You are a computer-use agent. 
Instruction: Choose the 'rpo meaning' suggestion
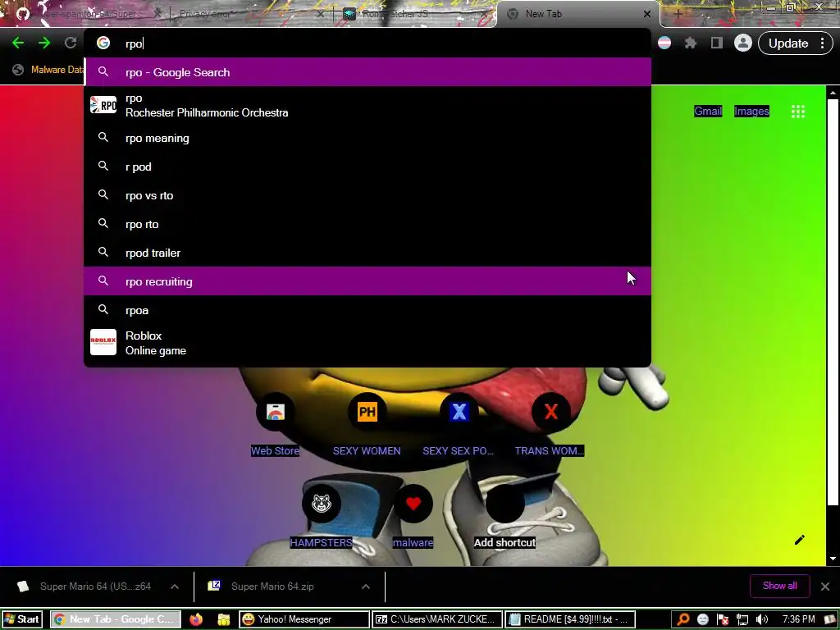point(367,138)
